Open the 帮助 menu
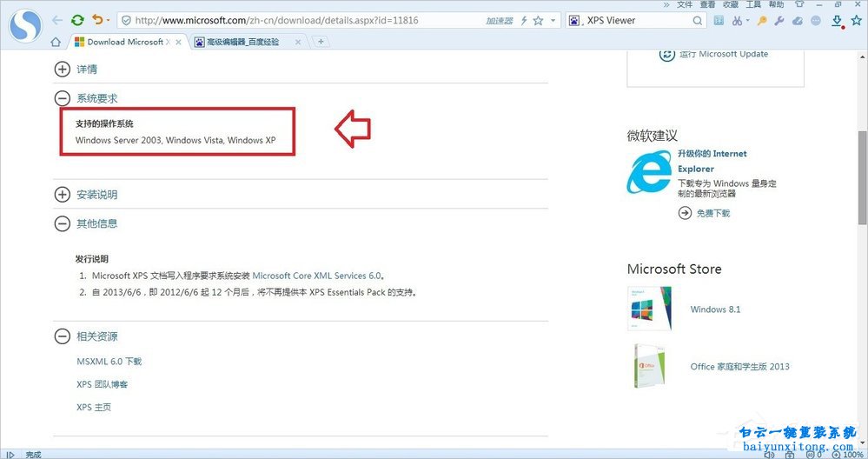Image resolution: width=868 pixels, height=459 pixels. tap(777, 3)
